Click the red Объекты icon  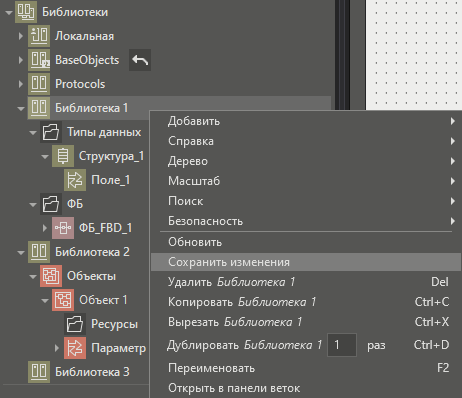(x=51, y=276)
